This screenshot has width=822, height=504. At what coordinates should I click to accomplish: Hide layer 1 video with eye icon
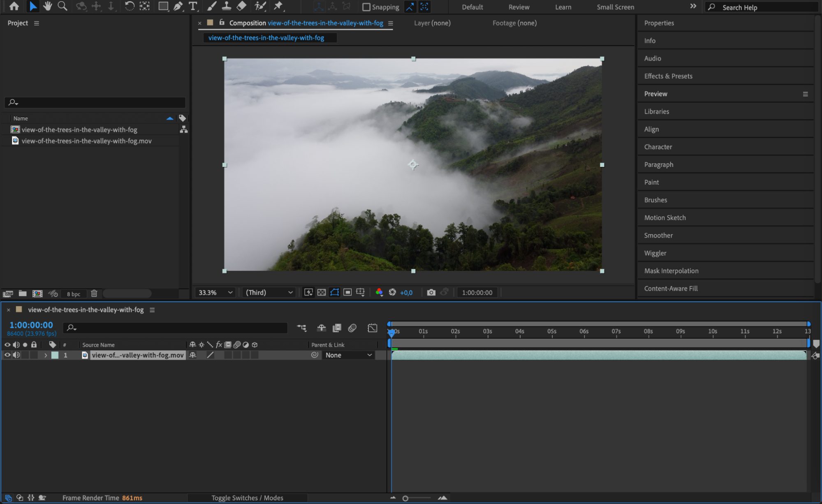pyautogui.click(x=7, y=355)
